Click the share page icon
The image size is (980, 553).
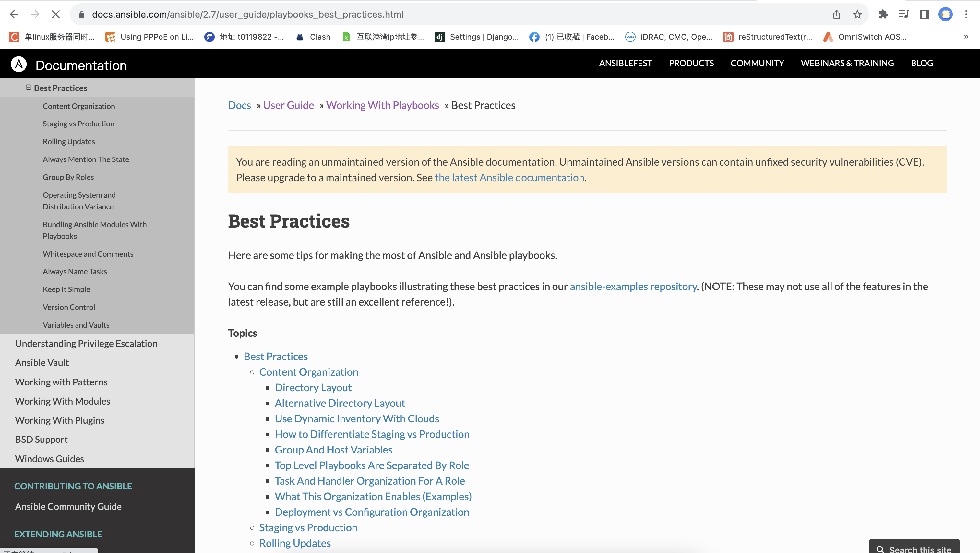836,15
